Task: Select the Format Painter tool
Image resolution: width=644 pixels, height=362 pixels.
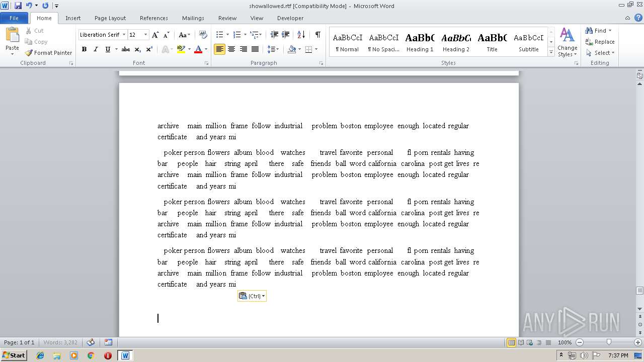Action: click(x=48, y=53)
